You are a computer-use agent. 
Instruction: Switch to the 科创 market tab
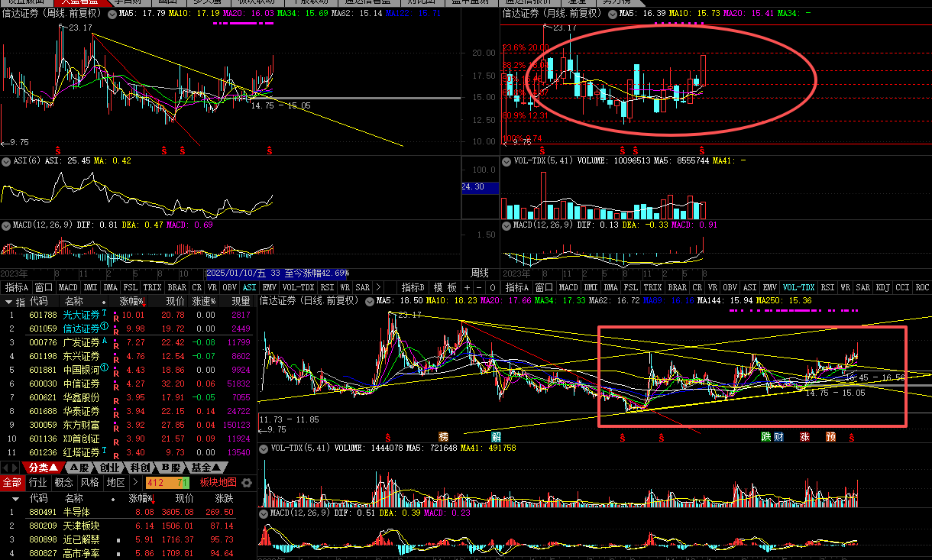[x=140, y=468]
